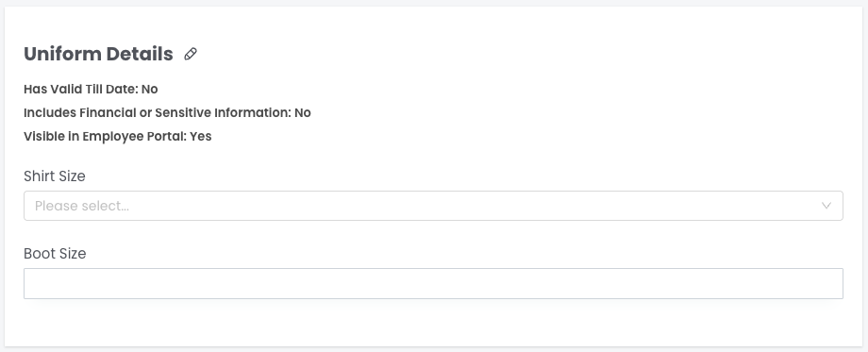Click the 'Visible in Employee Portal' line
Image resolution: width=868 pixels, height=352 pixels.
click(x=117, y=137)
